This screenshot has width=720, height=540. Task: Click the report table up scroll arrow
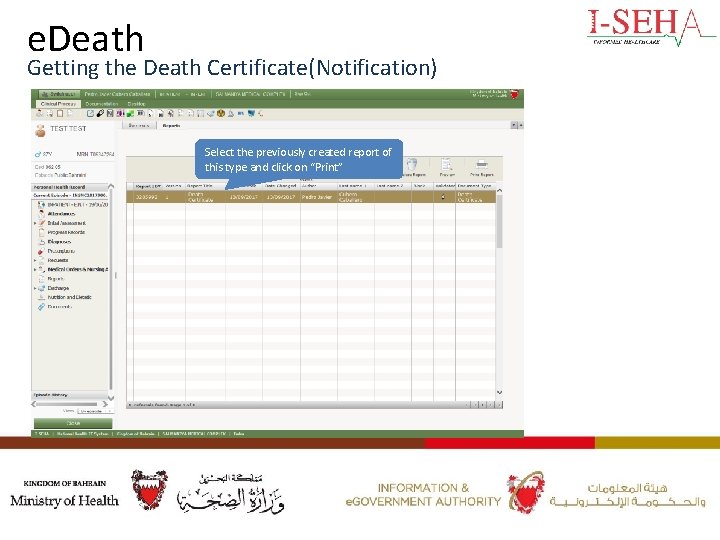point(499,190)
